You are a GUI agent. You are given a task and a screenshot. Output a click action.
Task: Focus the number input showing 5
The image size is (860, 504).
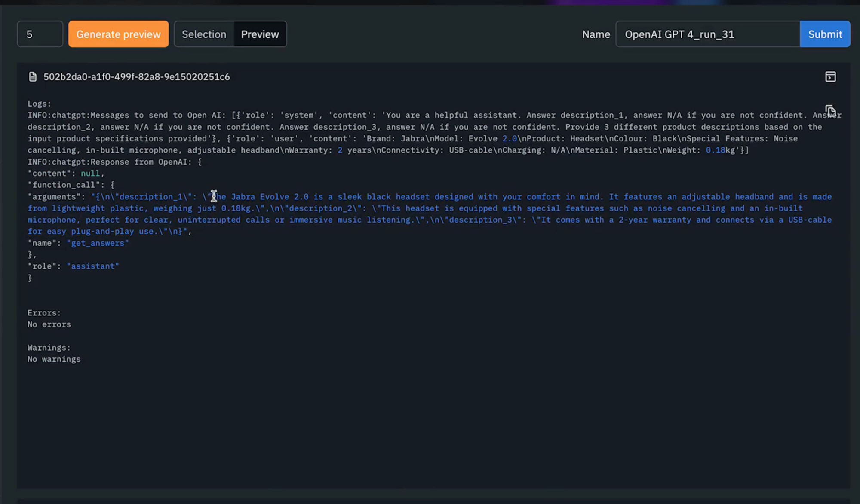(x=40, y=34)
